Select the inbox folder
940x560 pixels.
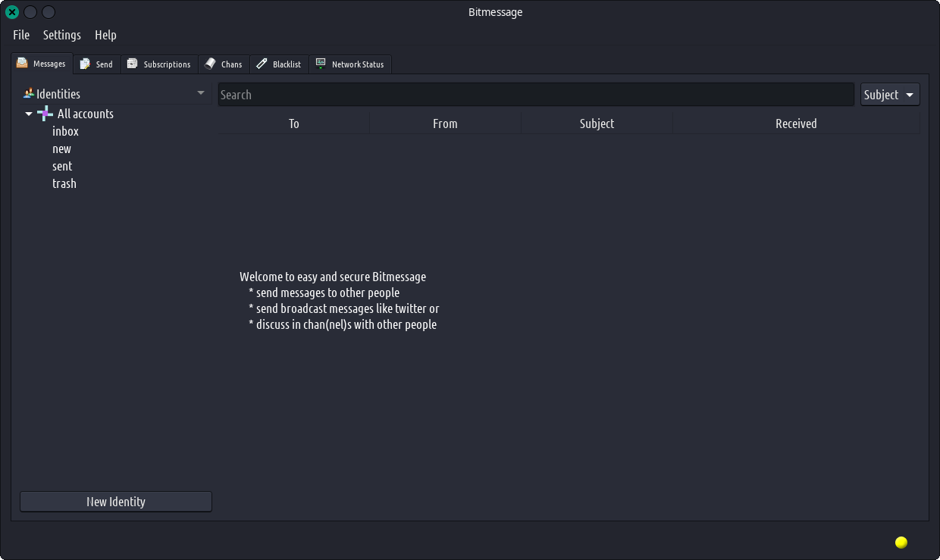click(x=65, y=131)
